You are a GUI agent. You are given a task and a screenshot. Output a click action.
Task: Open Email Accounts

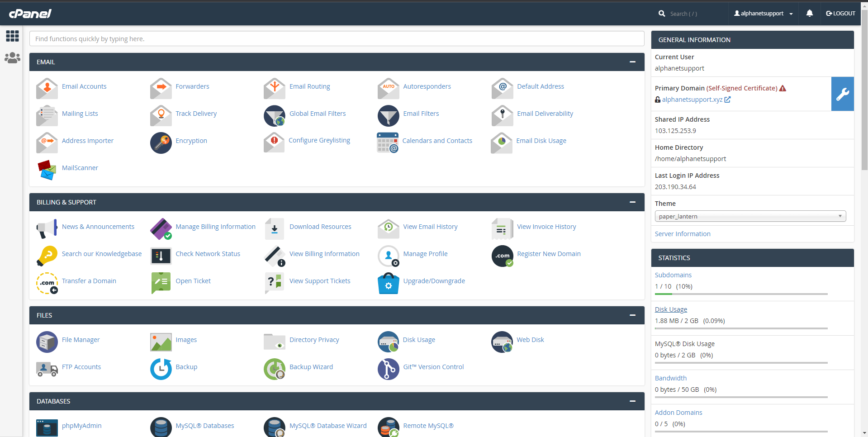pos(84,86)
